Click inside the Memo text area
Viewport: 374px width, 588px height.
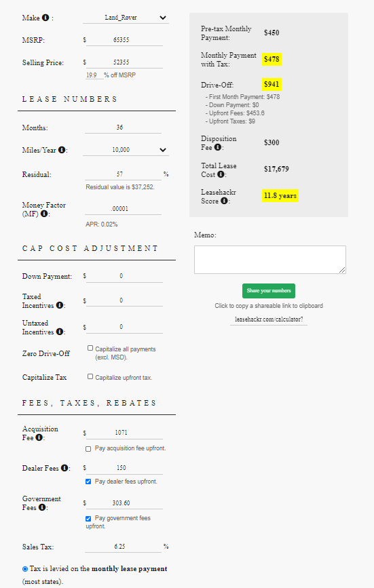270,260
